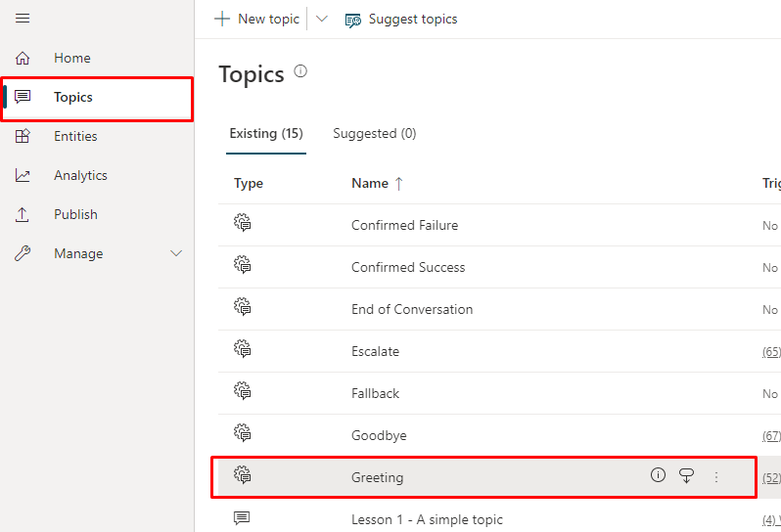Click the Type column header
This screenshot has width=781, height=532.
(x=249, y=183)
